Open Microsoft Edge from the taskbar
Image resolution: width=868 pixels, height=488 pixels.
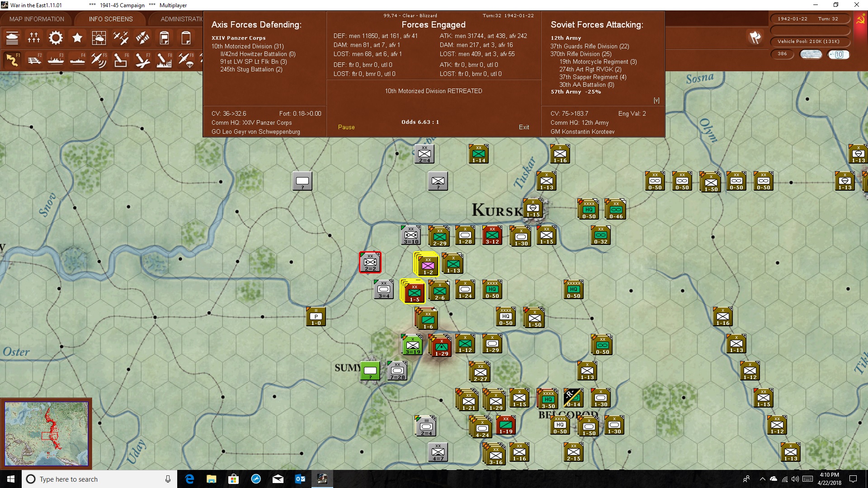pos(189,479)
